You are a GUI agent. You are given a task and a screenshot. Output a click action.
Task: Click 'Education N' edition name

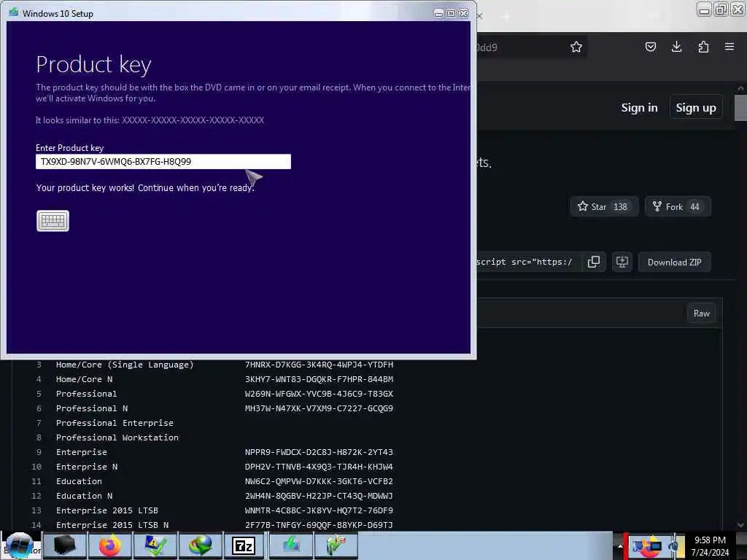coord(85,496)
